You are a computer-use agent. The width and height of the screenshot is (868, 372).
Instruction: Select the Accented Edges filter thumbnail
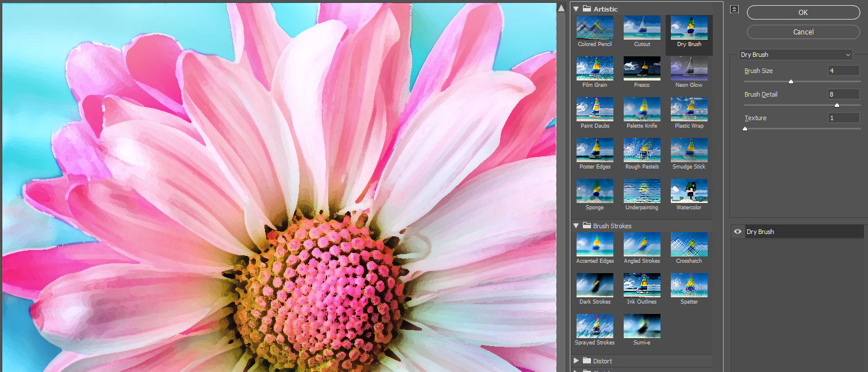pos(595,244)
